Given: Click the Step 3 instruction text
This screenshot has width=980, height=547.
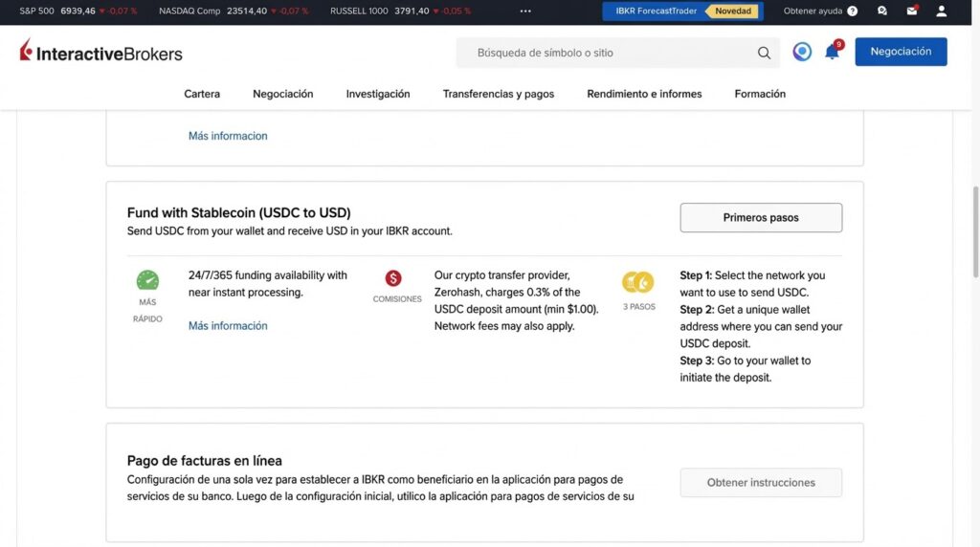Looking at the screenshot, I should [745, 369].
